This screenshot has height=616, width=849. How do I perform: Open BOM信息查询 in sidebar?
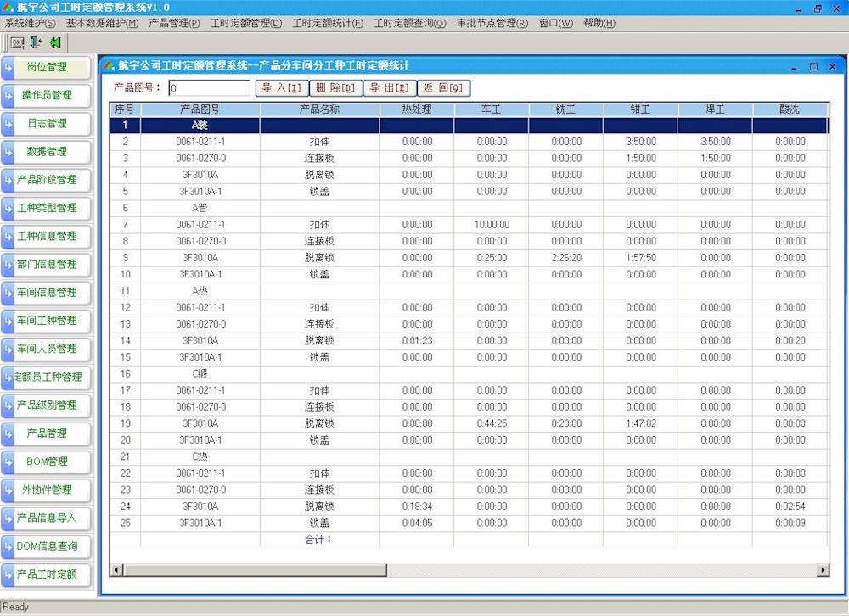point(47,546)
